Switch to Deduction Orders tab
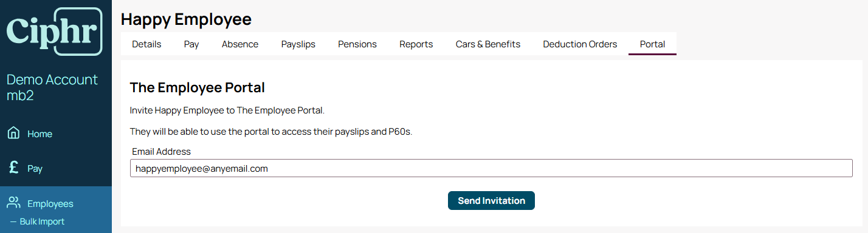 click(x=580, y=44)
